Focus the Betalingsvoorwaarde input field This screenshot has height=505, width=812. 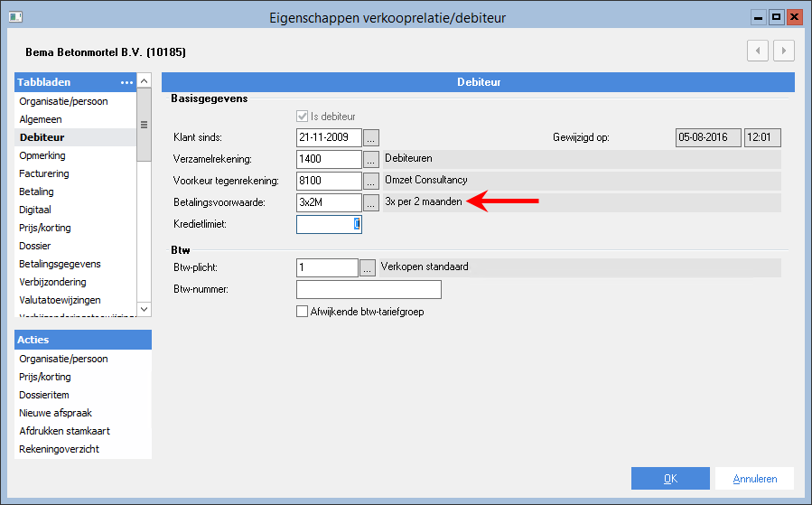click(x=329, y=203)
